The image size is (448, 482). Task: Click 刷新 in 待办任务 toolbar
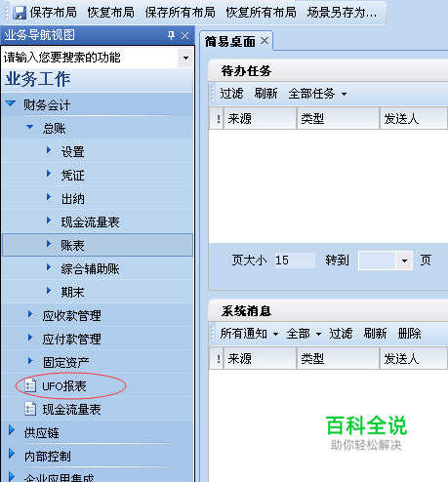coord(265,94)
